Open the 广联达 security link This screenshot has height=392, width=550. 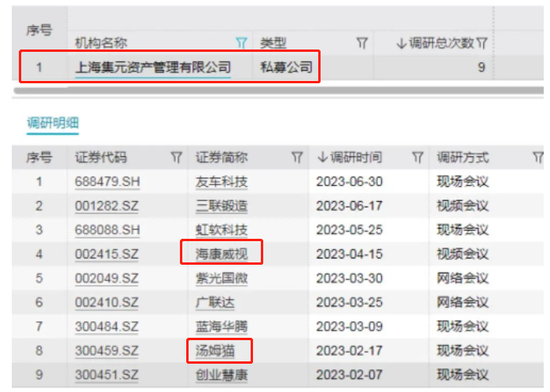[x=215, y=302]
